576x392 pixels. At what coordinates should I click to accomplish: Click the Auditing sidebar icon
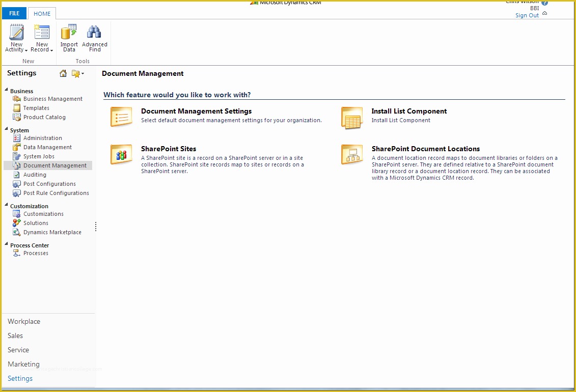point(16,175)
